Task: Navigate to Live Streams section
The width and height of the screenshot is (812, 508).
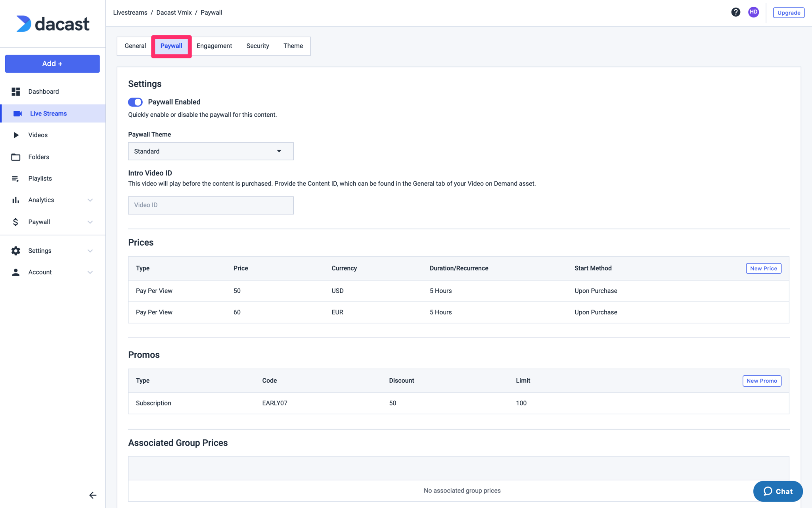Action: [x=48, y=113]
